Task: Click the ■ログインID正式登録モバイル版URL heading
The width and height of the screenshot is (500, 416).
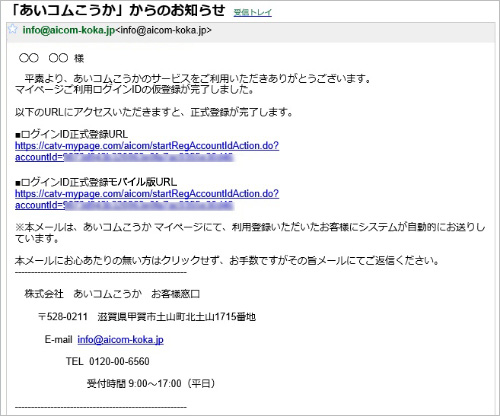Action: coord(96,182)
